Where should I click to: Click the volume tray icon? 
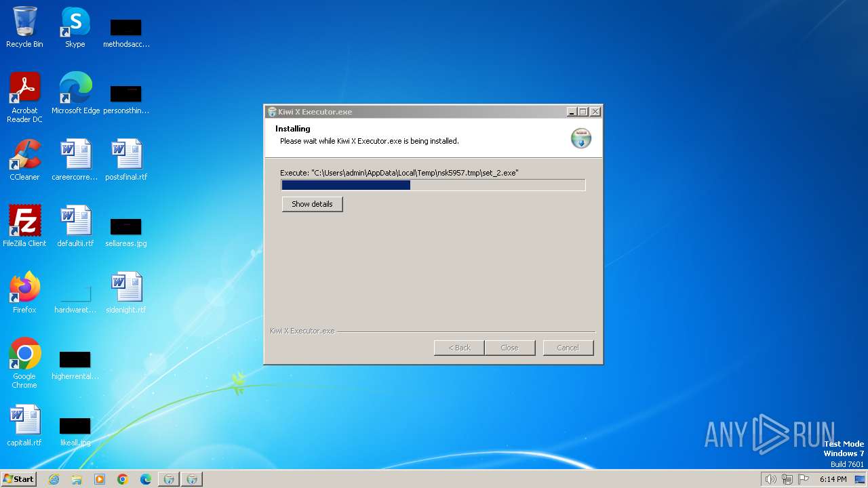pyautogui.click(x=770, y=479)
